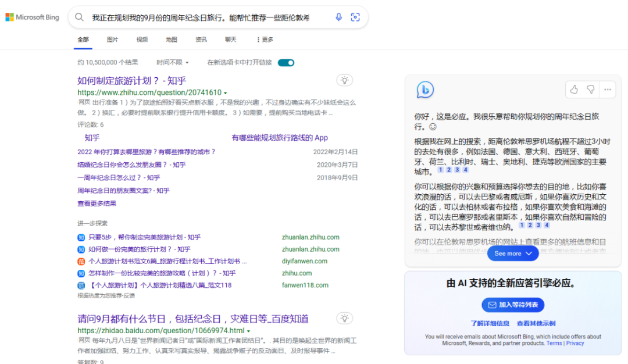Open 只要5步，帮你制定完美旅游计划 link

click(x=145, y=237)
